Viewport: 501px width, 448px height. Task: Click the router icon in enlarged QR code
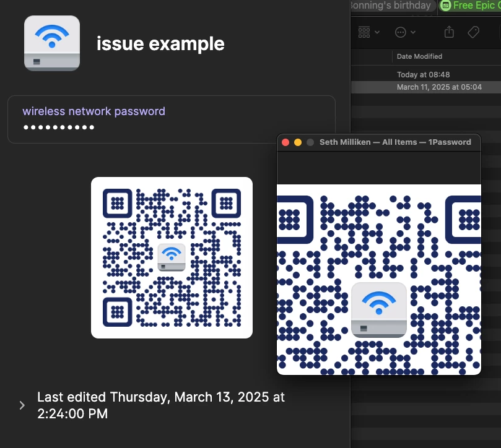pyautogui.click(x=378, y=310)
